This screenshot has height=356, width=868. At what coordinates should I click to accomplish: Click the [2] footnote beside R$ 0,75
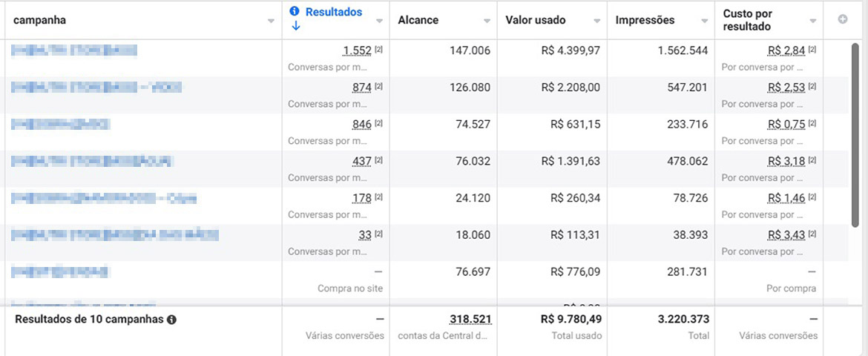click(x=812, y=123)
